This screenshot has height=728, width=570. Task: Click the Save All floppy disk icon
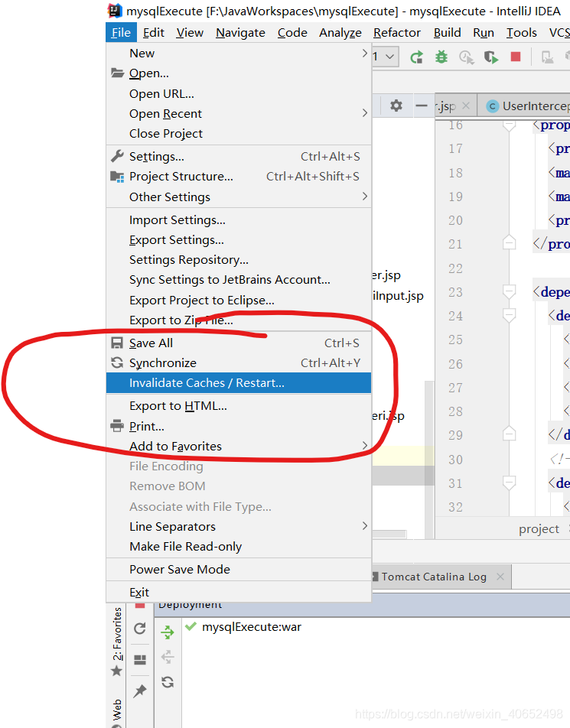pyautogui.click(x=117, y=343)
